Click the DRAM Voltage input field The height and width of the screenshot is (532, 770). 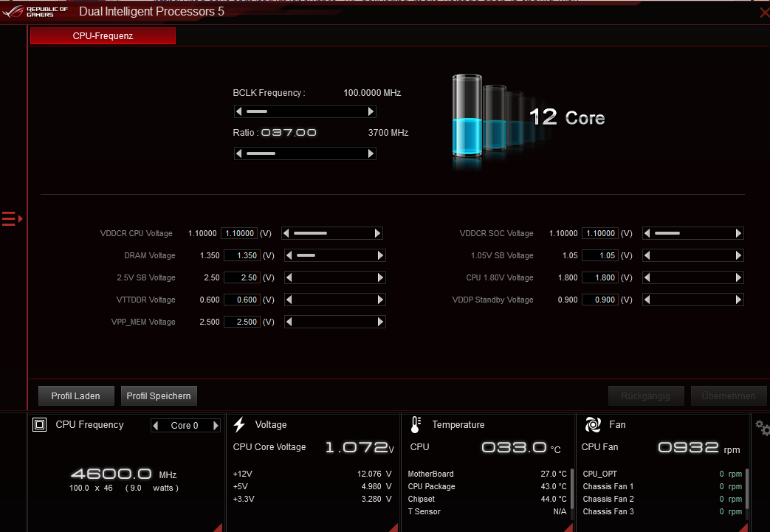[x=242, y=255]
